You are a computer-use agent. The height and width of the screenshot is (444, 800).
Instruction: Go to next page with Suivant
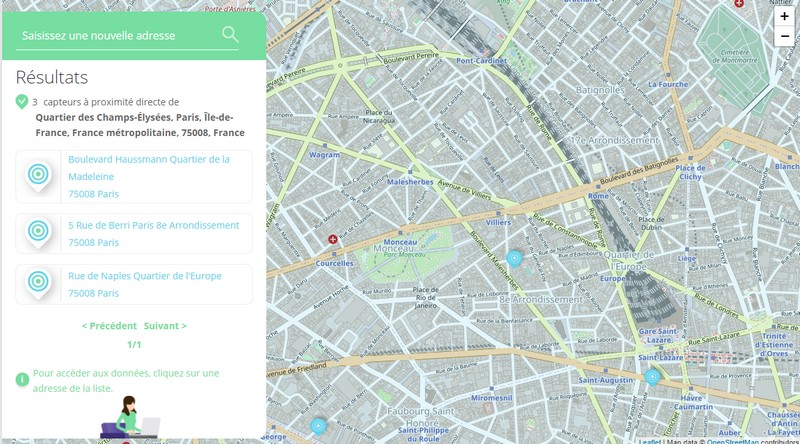(165, 326)
